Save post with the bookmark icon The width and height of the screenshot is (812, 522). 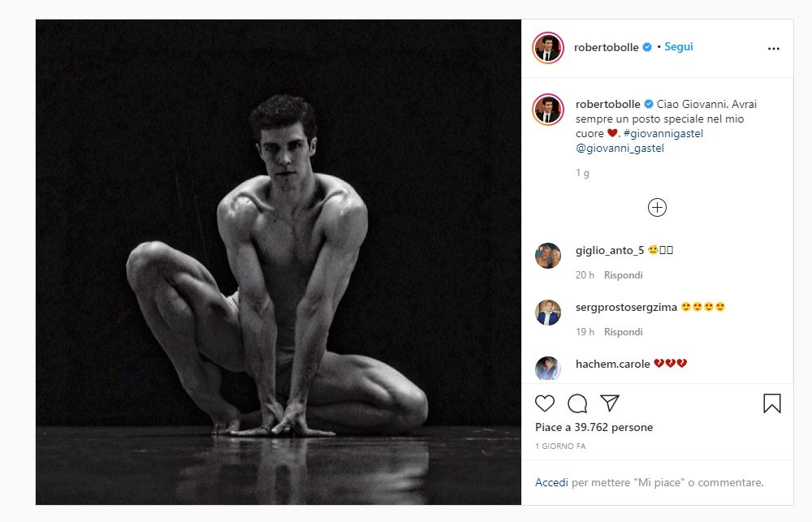772,403
